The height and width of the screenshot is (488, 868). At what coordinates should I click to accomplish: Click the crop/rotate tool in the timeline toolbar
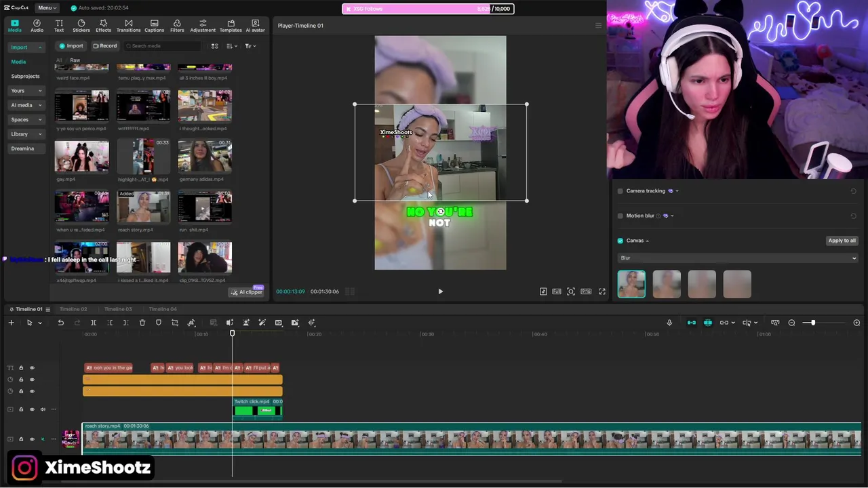[175, 323]
